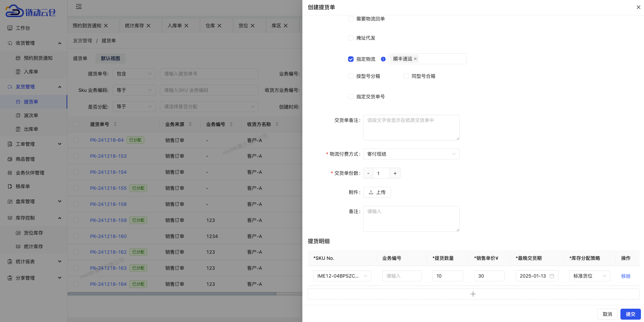Click the plus icon to add detail row
Screen dimensions: 644x322
pos(473,294)
